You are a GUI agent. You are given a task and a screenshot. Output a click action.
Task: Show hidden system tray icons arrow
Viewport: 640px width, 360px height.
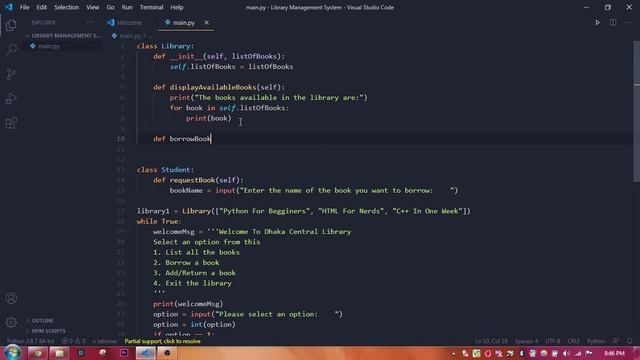coord(453,353)
